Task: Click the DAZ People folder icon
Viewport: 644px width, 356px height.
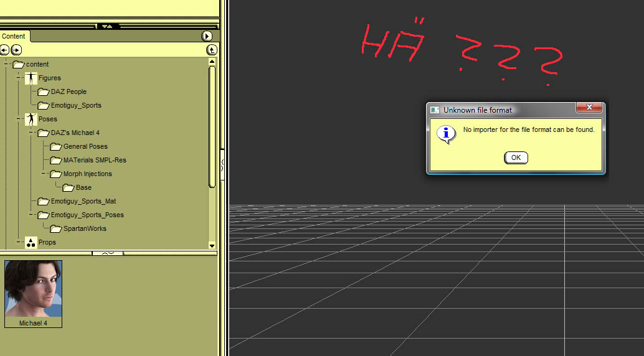Action: click(43, 91)
